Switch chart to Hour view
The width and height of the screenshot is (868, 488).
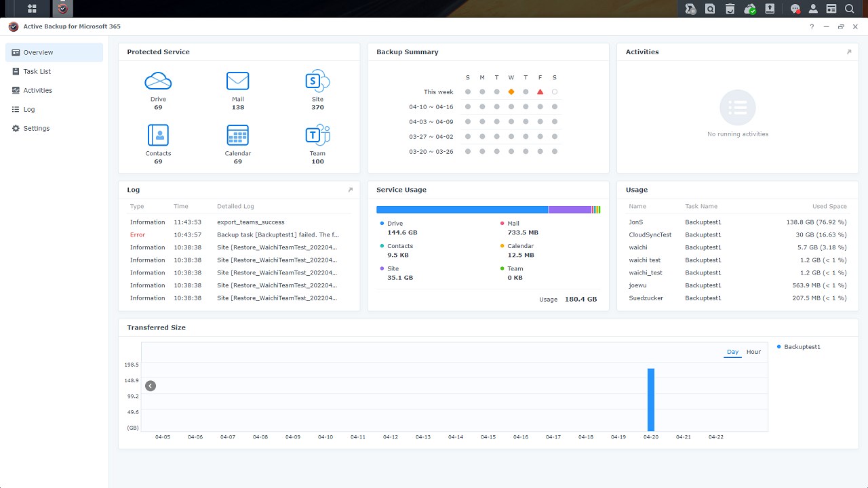tap(753, 352)
